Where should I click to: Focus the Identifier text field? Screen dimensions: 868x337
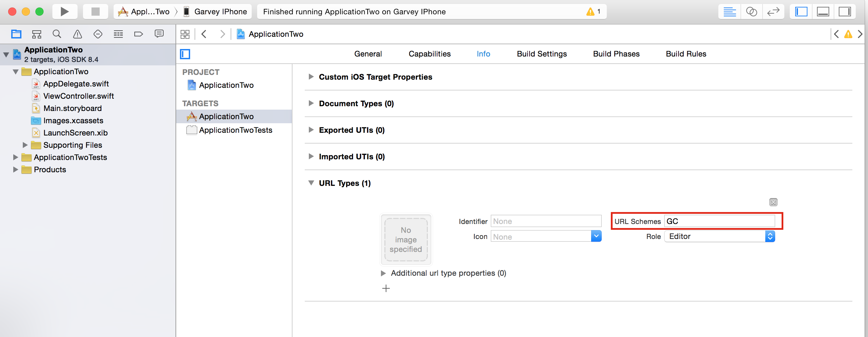(x=546, y=221)
